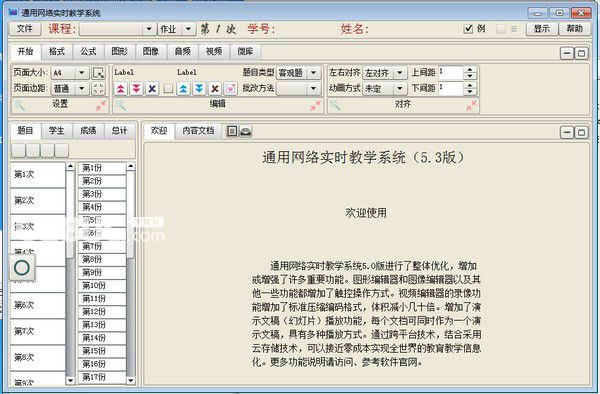Switch to the 微库 ribbon tab

[x=245, y=52]
